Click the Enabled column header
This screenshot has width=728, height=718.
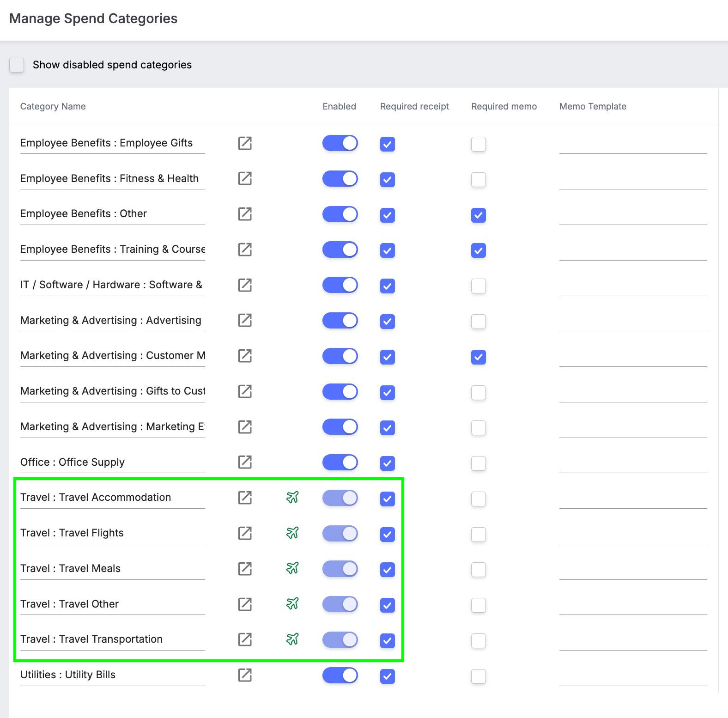pyautogui.click(x=340, y=107)
